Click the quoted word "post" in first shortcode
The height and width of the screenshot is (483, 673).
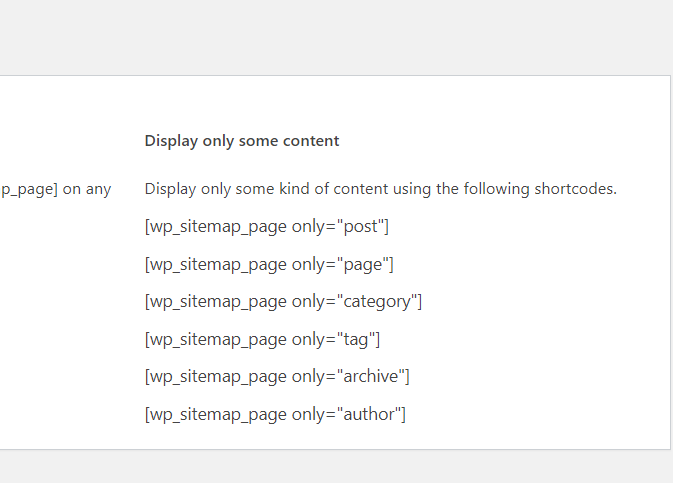tap(361, 227)
